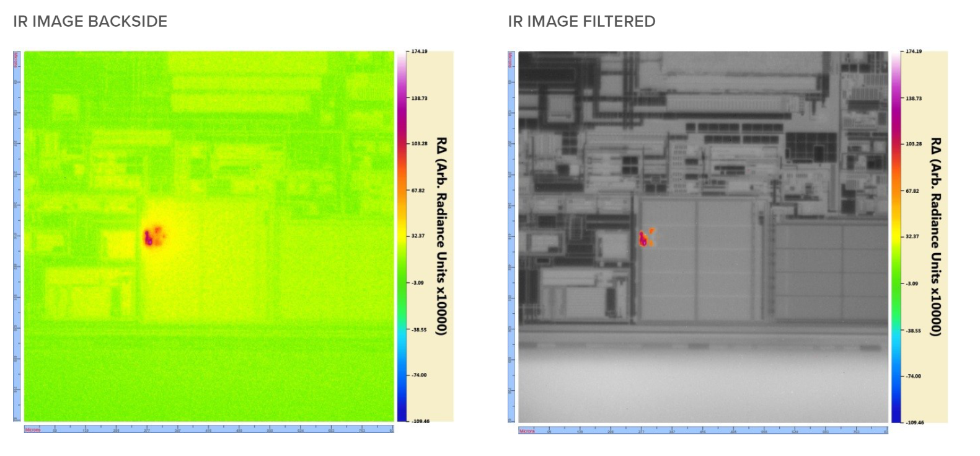Click the backside image's color scale bar
Screen dimensions: 980x456
coord(402,236)
